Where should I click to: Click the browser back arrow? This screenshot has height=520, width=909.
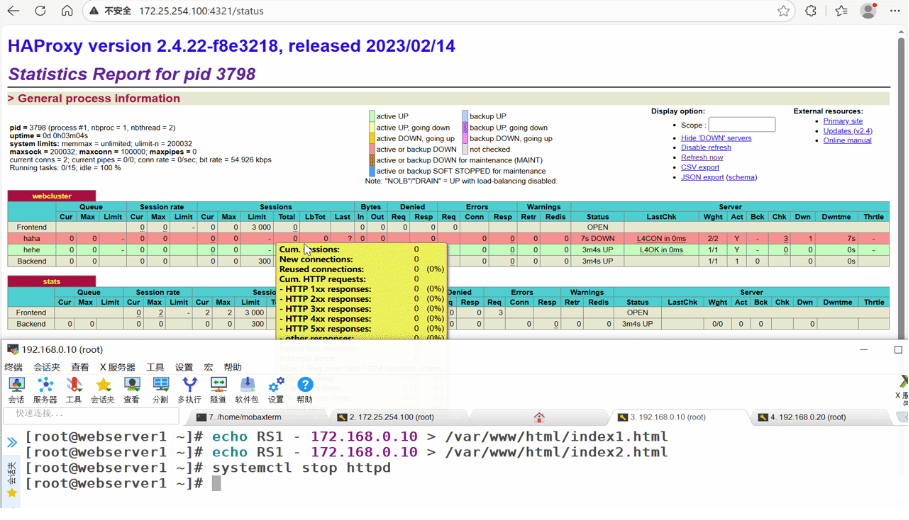(x=13, y=11)
